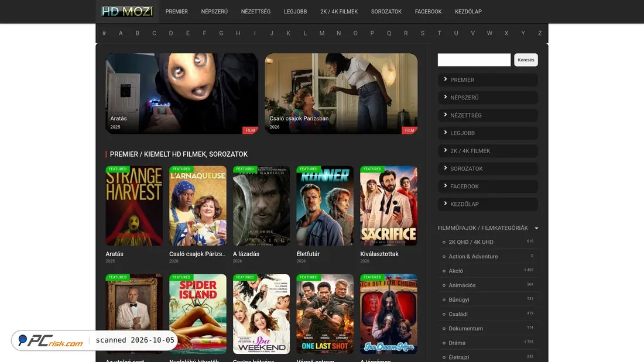This screenshot has height=362, width=644.
Task: Open the Strange Harvest movie poster
Action: click(134, 206)
